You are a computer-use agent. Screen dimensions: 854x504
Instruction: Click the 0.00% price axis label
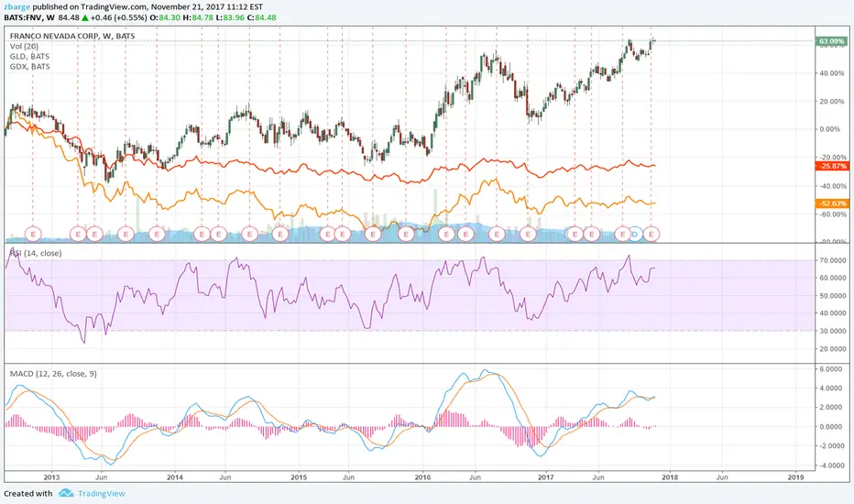(x=830, y=129)
